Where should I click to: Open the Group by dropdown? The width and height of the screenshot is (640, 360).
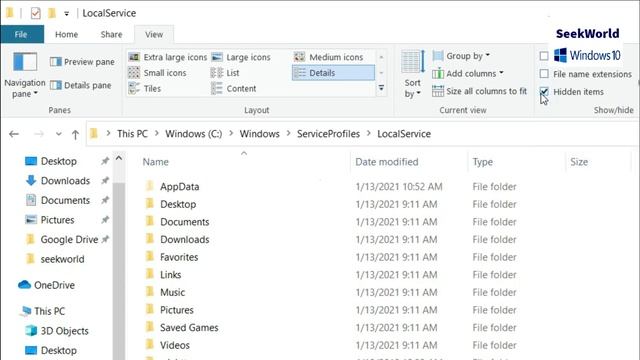[x=461, y=56]
